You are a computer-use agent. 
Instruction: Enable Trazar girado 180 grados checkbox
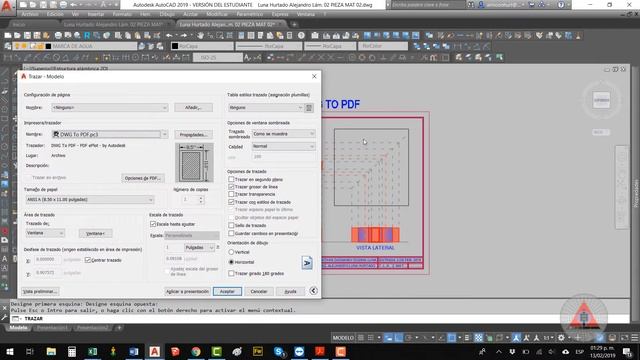231,273
